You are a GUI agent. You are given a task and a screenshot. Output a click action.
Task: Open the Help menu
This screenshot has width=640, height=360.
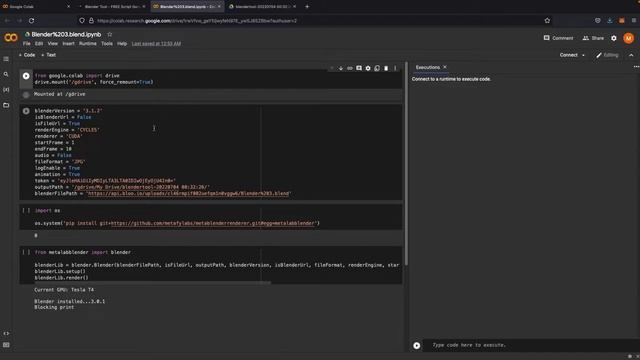click(x=122, y=44)
